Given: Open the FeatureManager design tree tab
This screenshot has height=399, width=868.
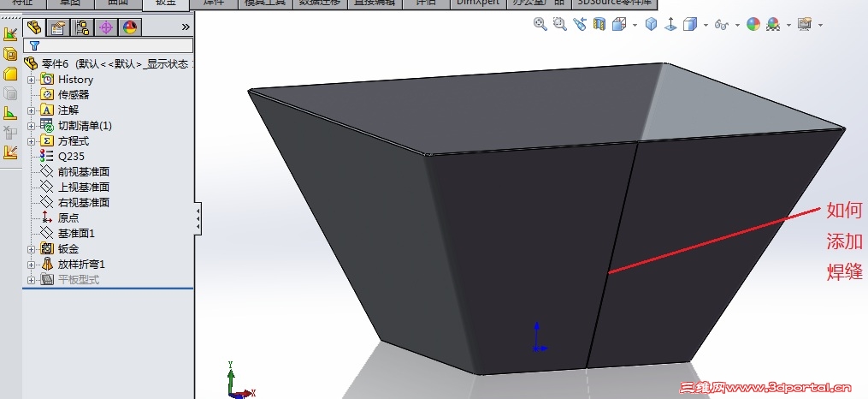Looking at the screenshot, I should tap(34, 27).
